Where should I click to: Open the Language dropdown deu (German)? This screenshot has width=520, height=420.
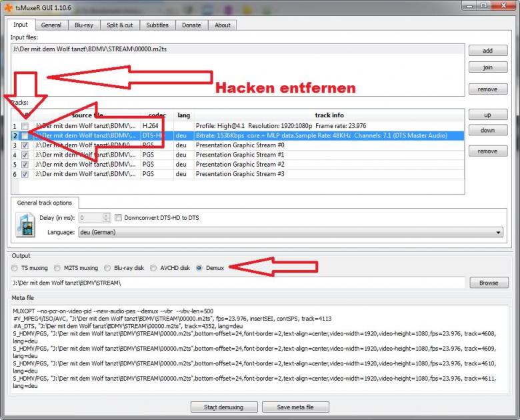tap(291, 232)
